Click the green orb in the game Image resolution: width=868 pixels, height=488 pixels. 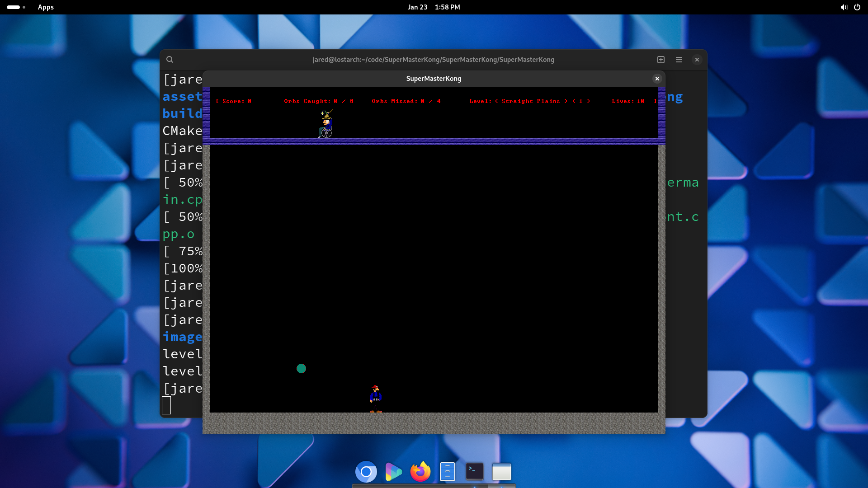point(301,369)
